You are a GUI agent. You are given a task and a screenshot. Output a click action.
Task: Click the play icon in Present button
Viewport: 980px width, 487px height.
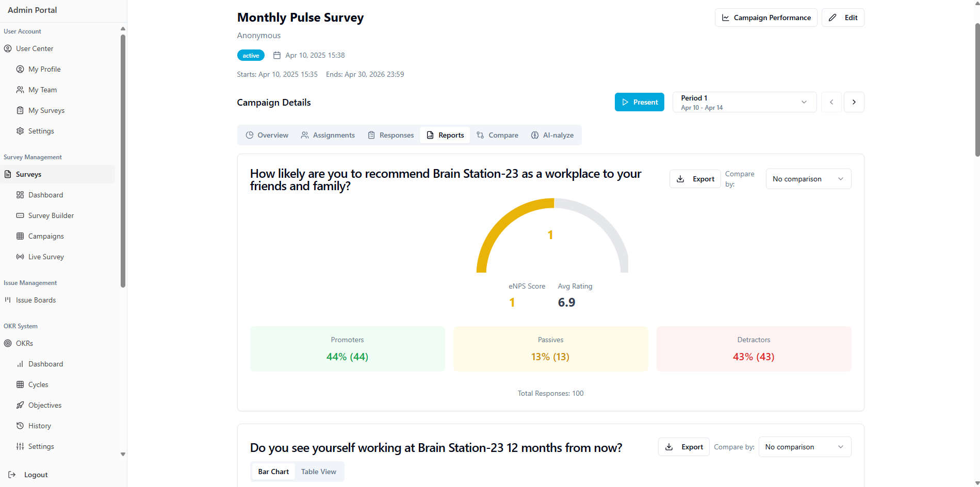click(x=625, y=102)
